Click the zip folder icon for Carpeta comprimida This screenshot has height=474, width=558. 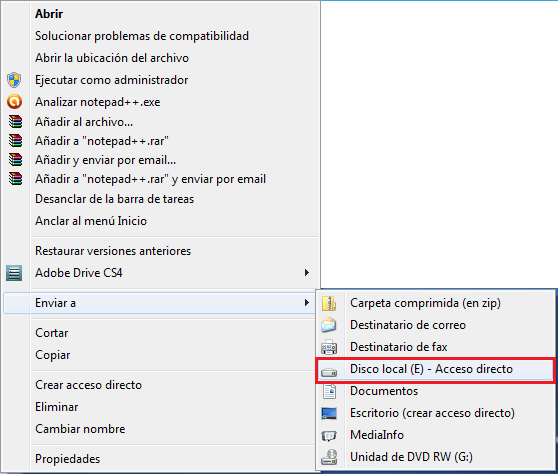click(329, 304)
